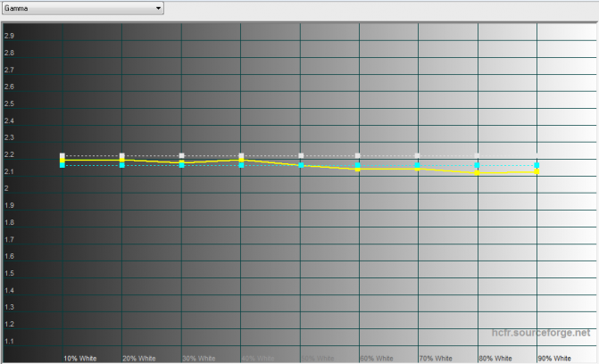Click the '80% White' axis label
This screenshot has height=364, width=599.
495,359
